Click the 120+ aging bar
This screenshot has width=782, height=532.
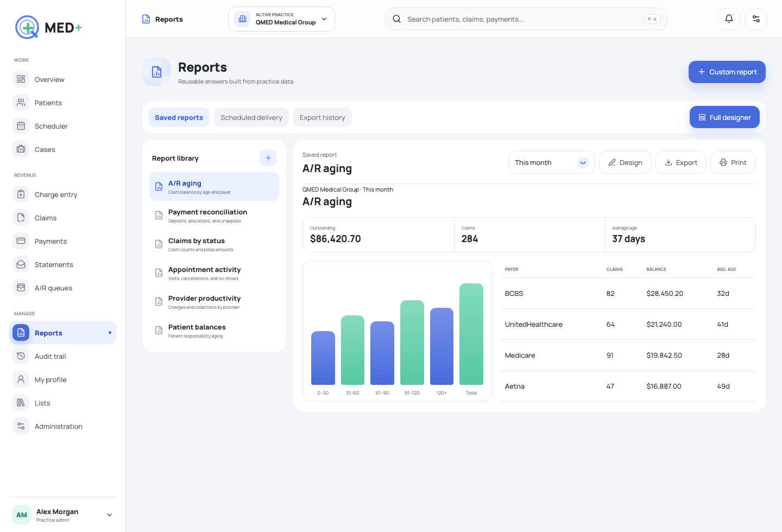point(442,346)
